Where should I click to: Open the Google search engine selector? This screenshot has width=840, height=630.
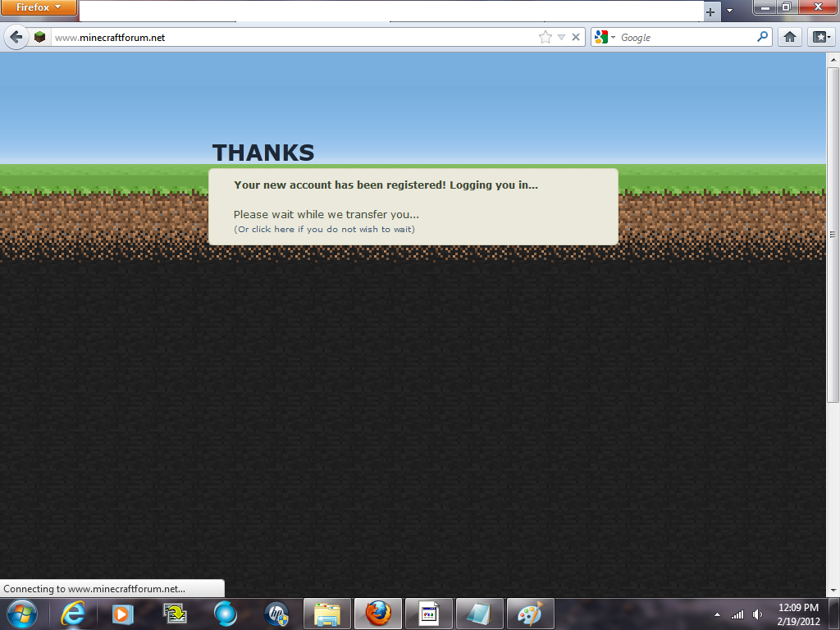coord(605,37)
